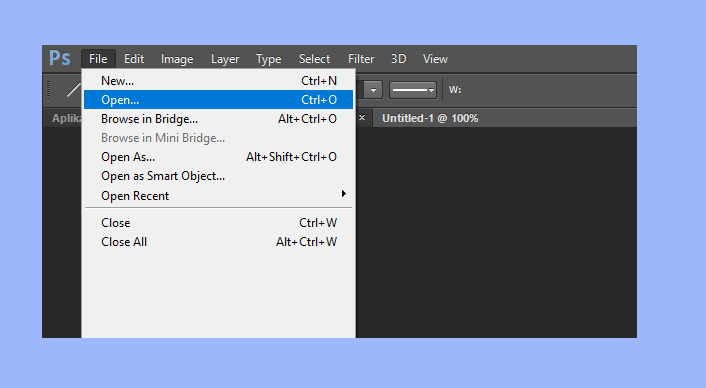This screenshot has height=388, width=706.
Task: Click the W: width field label
Action: coord(455,90)
